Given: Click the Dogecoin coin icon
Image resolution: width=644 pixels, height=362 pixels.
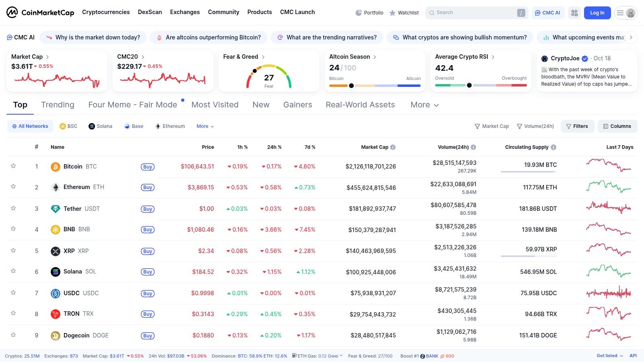Looking at the screenshot, I should point(56,335).
